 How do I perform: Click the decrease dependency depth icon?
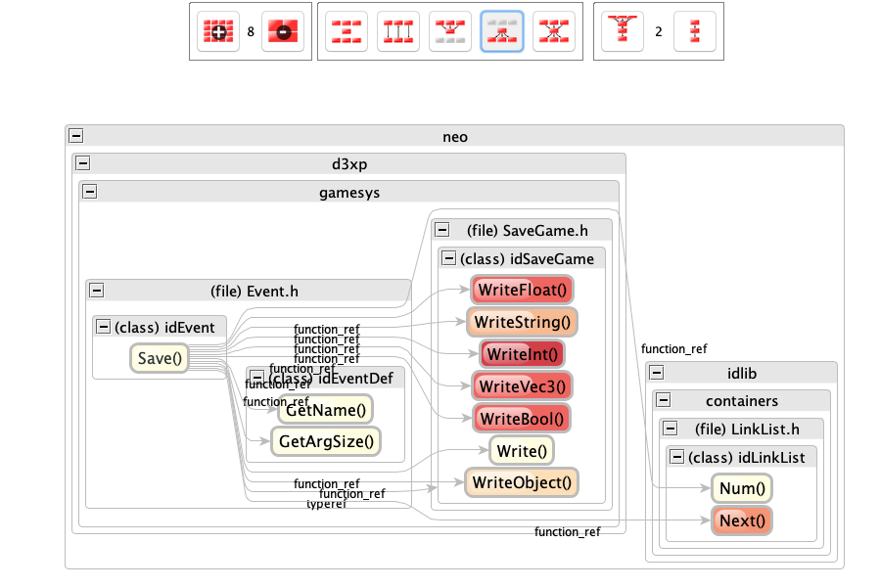coord(695,31)
